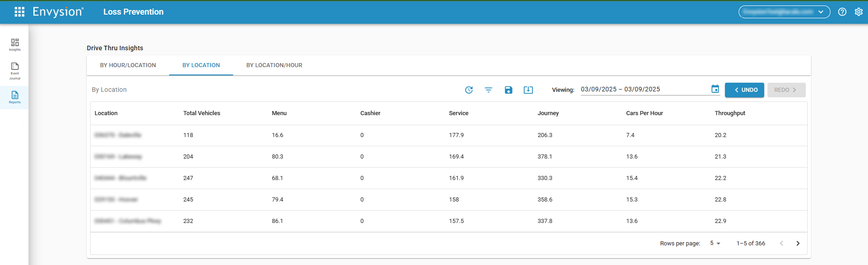Open Insights from the sidebar
The width and height of the screenshot is (868, 265).
pos(15,44)
